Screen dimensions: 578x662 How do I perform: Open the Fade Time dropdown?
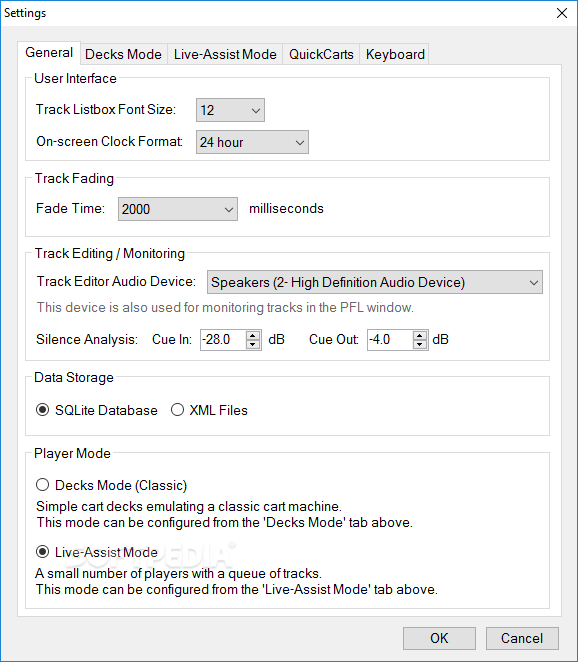[178, 209]
